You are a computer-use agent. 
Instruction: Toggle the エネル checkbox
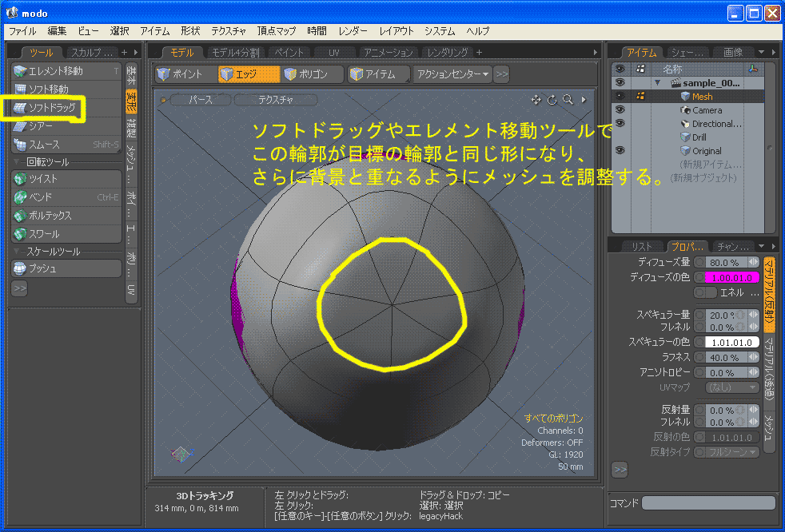click(705, 292)
